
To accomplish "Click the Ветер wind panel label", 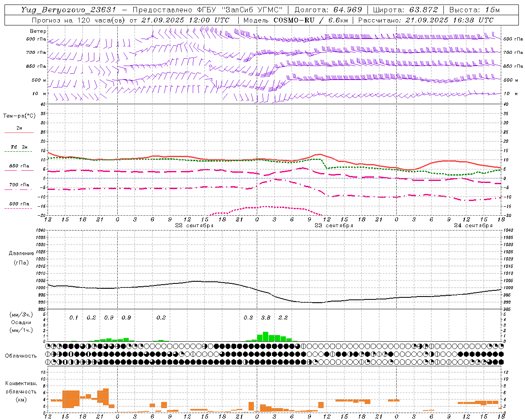I will [38, 31].
